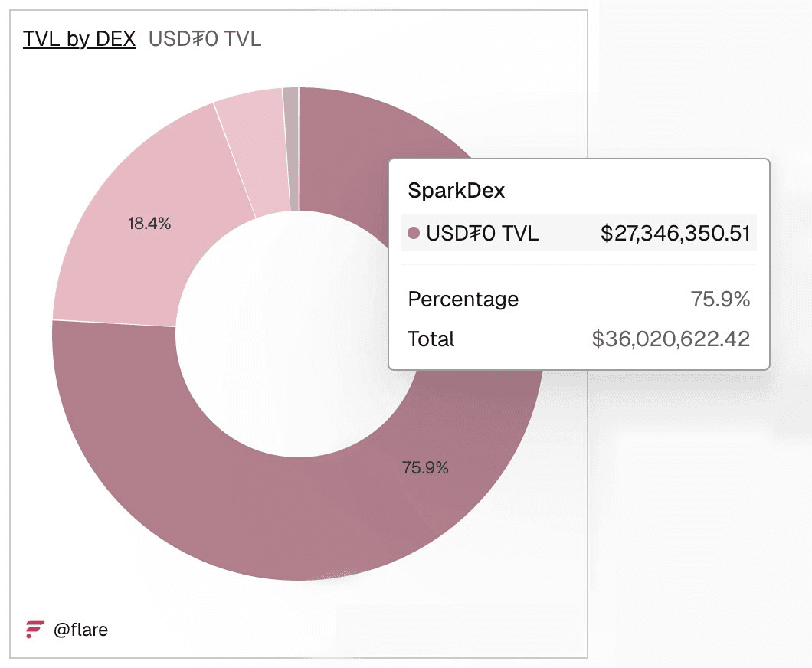Click the 75.9% label on the chart
The height and width of the screenshot is (668, 812).
point(425,467)
